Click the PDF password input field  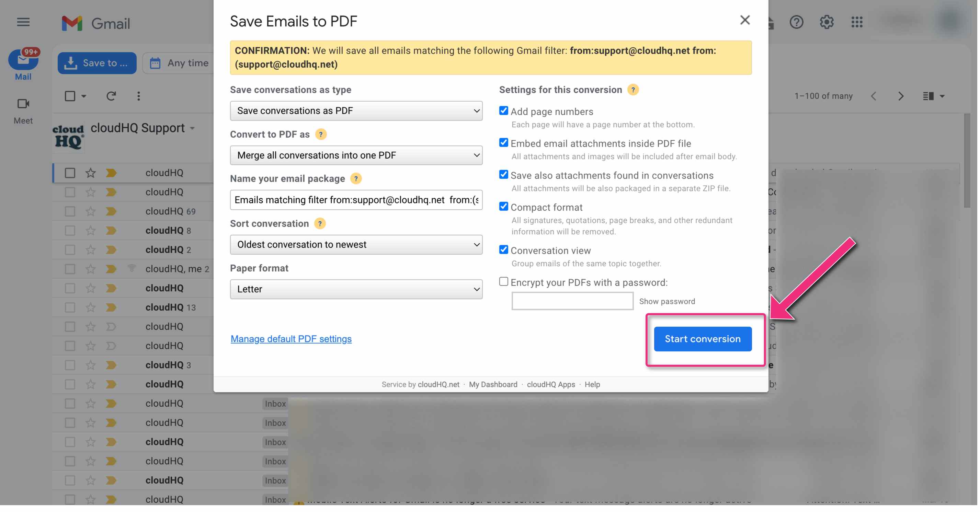pyautogui.click(x=572, y=301)
